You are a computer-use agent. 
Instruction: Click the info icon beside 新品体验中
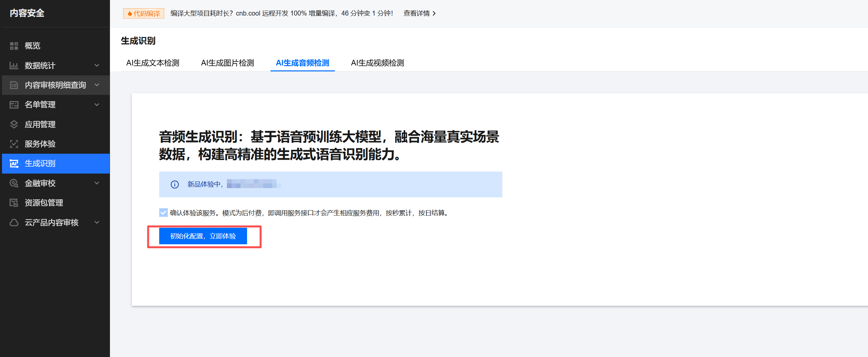(174, 184)
